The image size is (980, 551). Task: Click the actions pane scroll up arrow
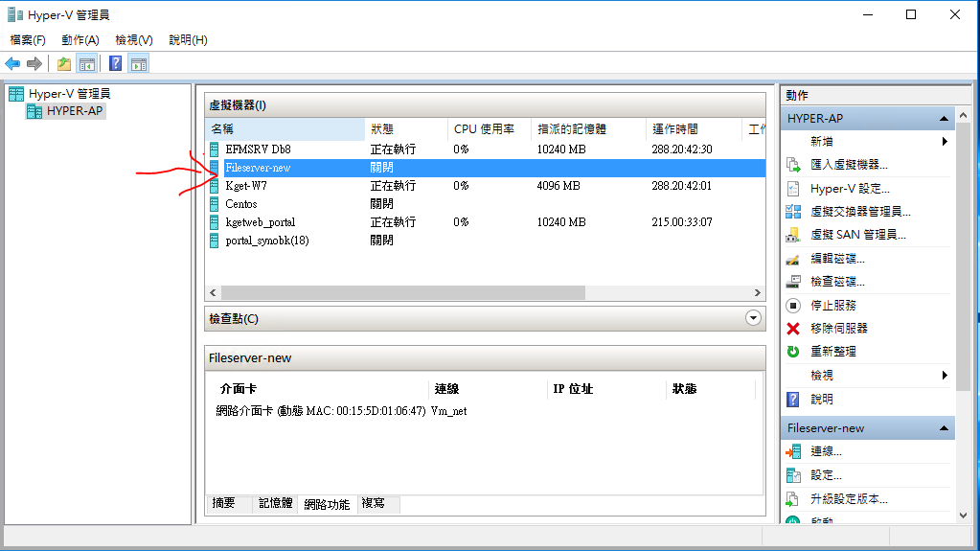tap(963, 115)
